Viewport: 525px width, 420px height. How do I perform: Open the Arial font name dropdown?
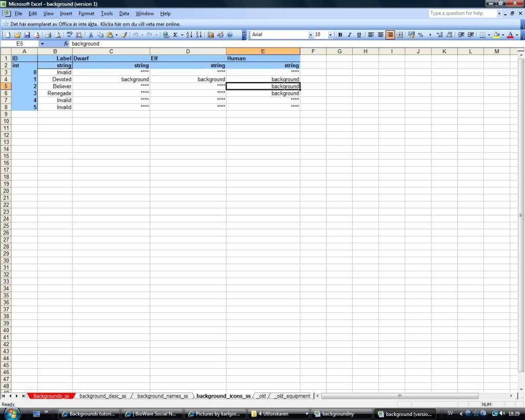coord(310,35)
